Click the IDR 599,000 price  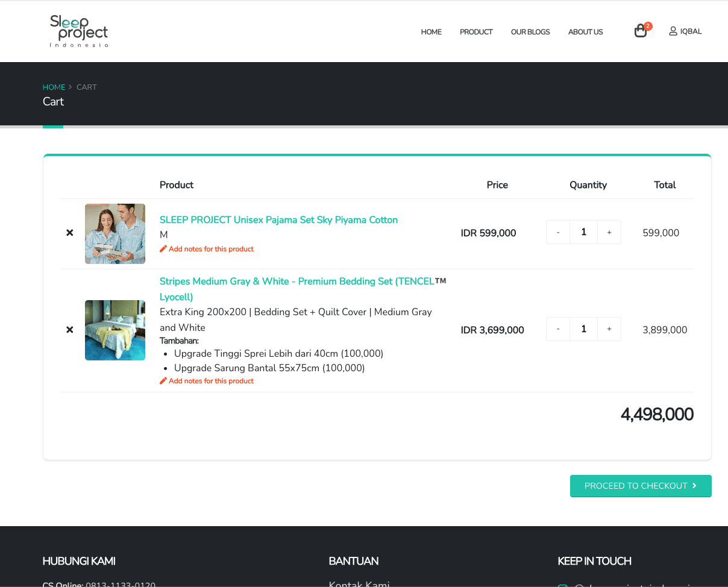click(488, 233)
